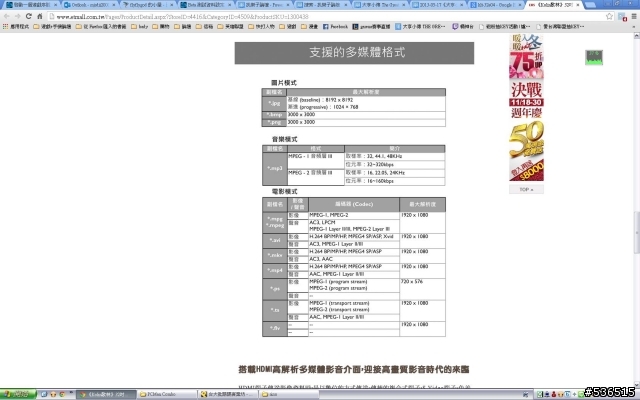Open the PCMan Combo taskbar window
Viewport: 640px width, 400px height.
pyautogui.click(x=166, y=394)
